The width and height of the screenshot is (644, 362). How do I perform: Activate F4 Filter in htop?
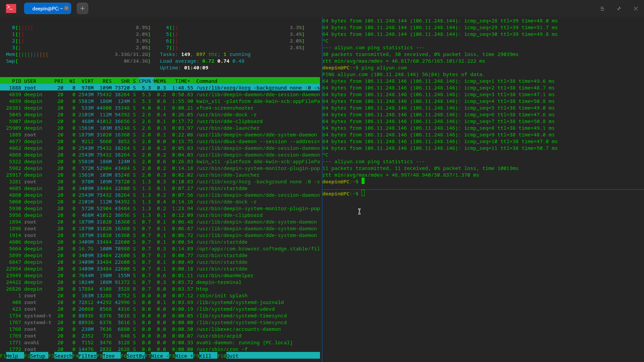coord(87,356)
